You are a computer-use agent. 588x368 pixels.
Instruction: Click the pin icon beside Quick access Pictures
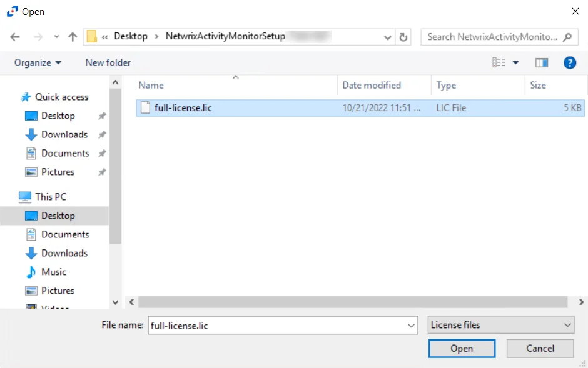click(102, 172)
